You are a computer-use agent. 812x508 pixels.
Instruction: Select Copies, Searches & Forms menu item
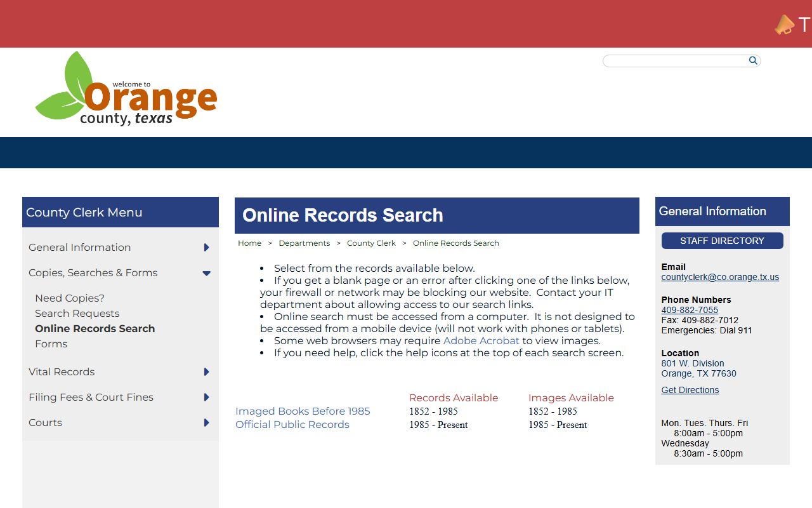point(93,273)
